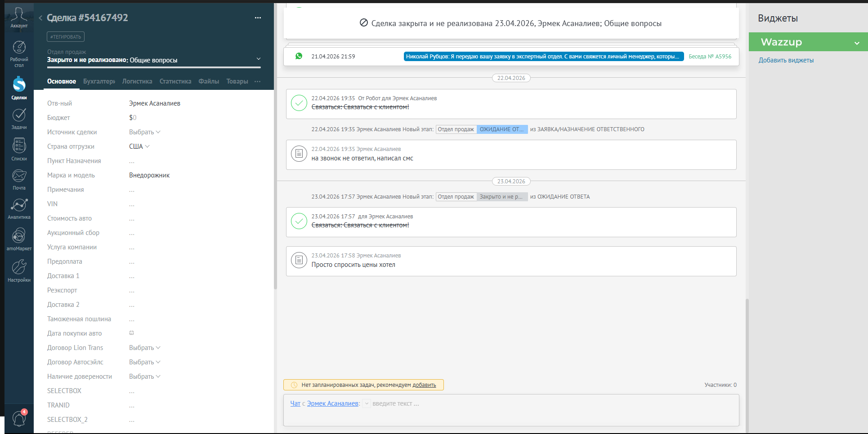The width and height of the screenshot is (868, 434).
Task: Click clock icon in no-tasks warning
Action: tap(294, 385)
